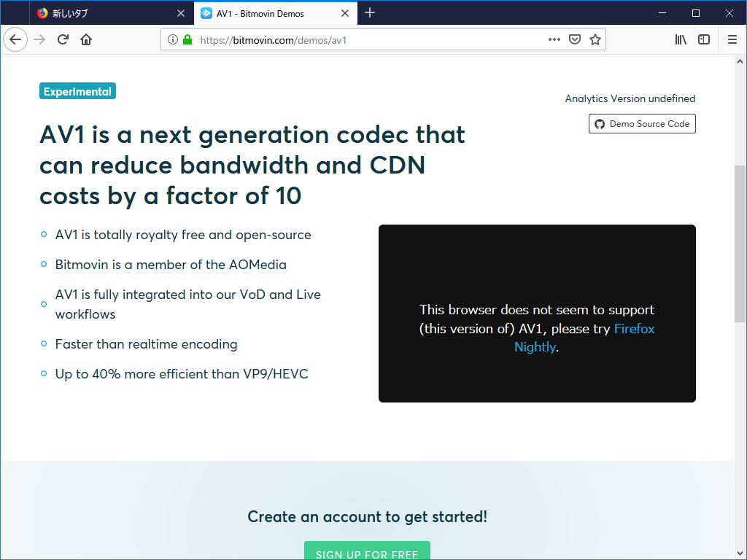The height and width of the screenshot is (560, 747).
Task: Open the Firefox hamburger menu
Action: point(732,39)
